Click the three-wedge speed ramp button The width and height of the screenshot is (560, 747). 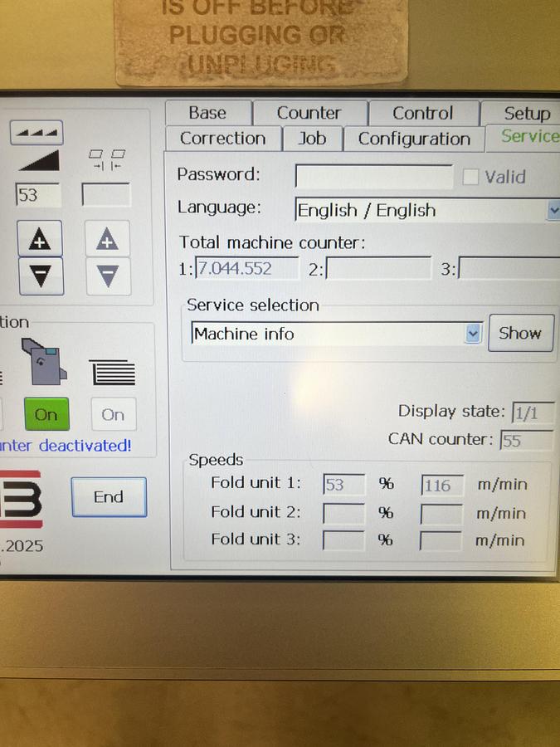point(37,132)
